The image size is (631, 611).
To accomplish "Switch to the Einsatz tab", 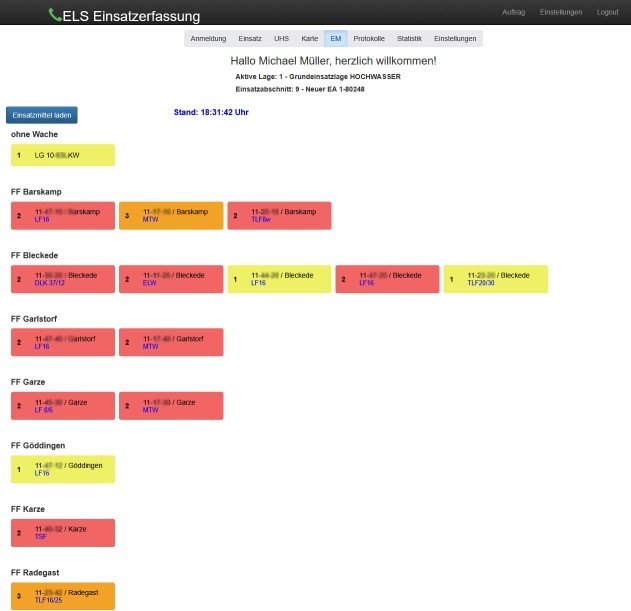I will tap(250, 38).
